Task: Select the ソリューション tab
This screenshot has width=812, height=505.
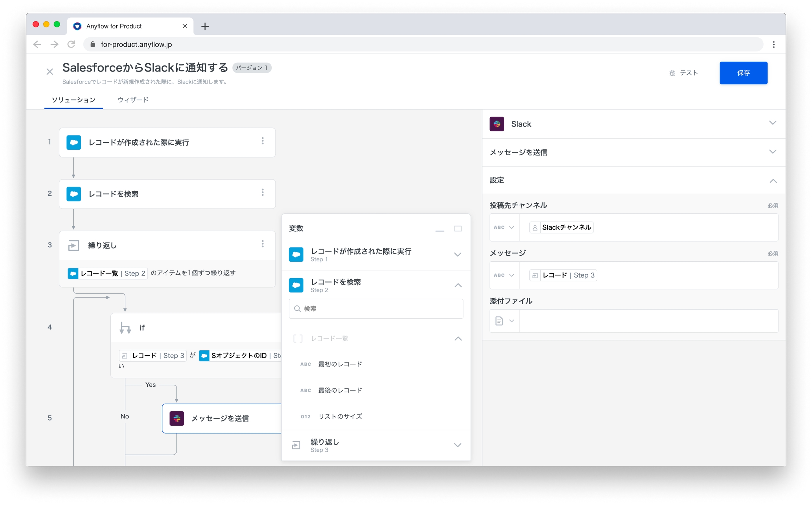Action: pos(74,100)
